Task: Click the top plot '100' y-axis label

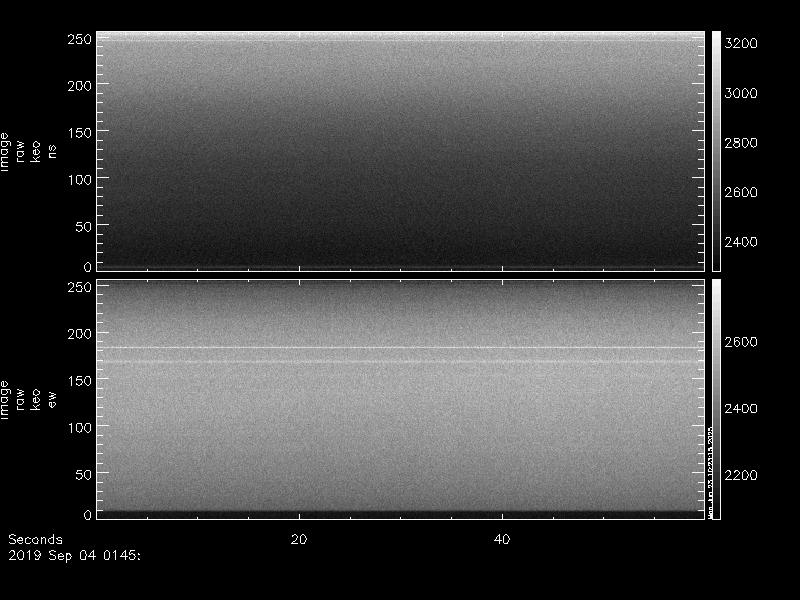Action: [x=80, y=180]
